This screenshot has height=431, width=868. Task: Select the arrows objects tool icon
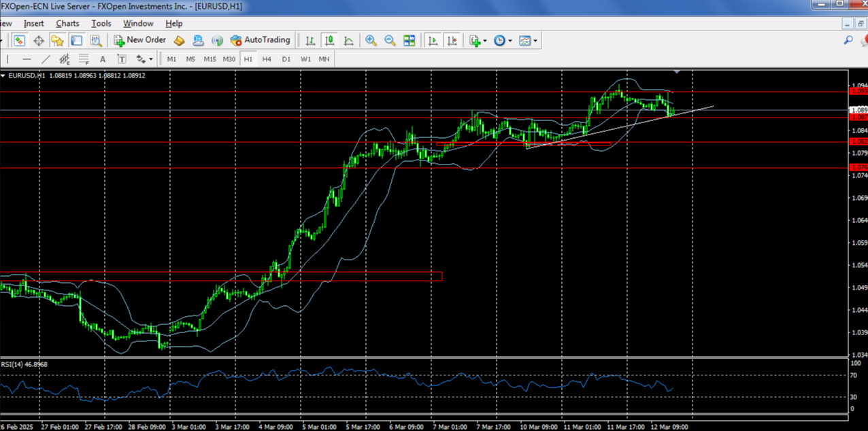click(x=141, y=59)
